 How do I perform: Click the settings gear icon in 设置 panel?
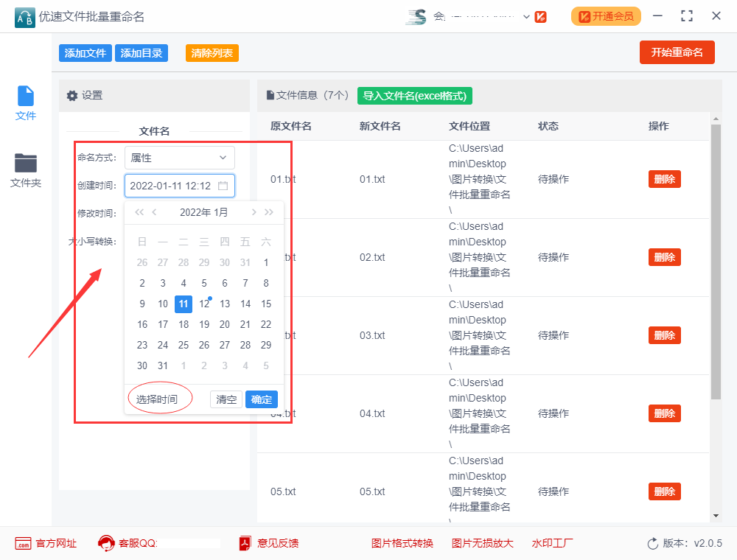[x=71, y=97]
